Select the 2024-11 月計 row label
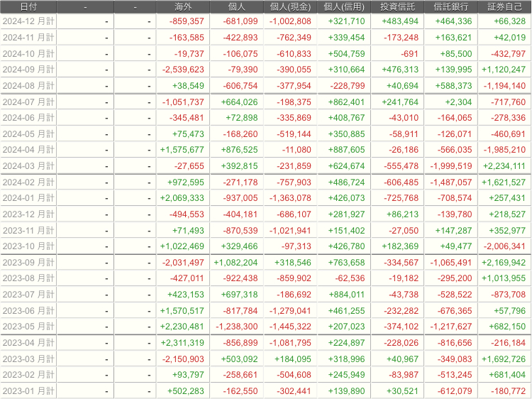The image size is (532, 399). coord(28,38)
